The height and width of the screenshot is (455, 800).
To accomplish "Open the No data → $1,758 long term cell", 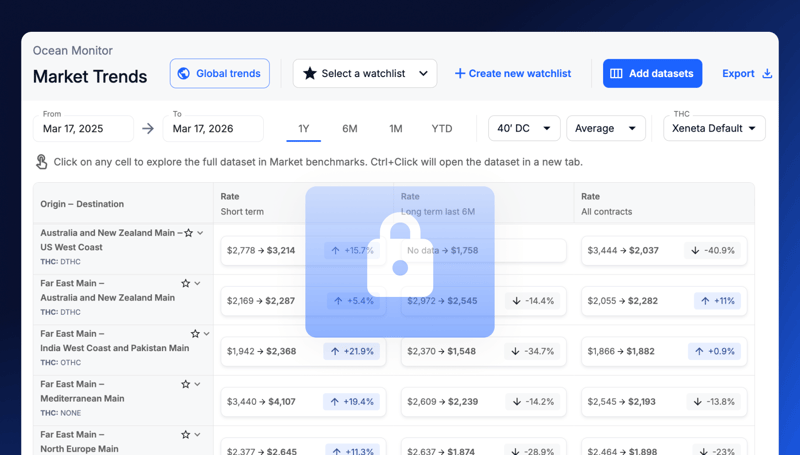I will pyautogui.click(x=484, y=250).
